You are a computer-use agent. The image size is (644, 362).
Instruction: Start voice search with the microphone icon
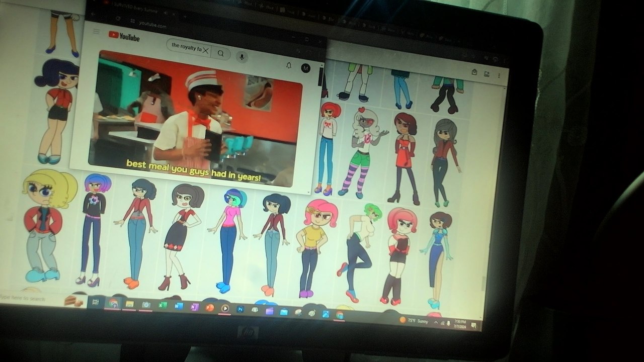242,56
